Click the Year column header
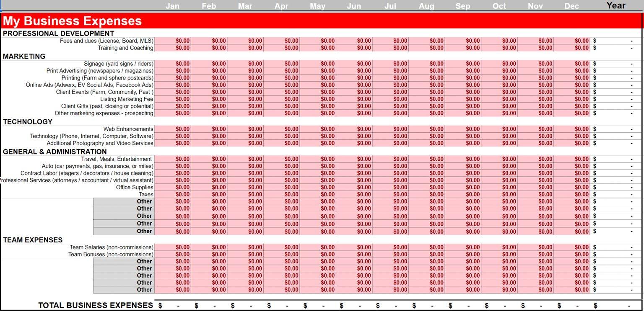 point(616,5)
